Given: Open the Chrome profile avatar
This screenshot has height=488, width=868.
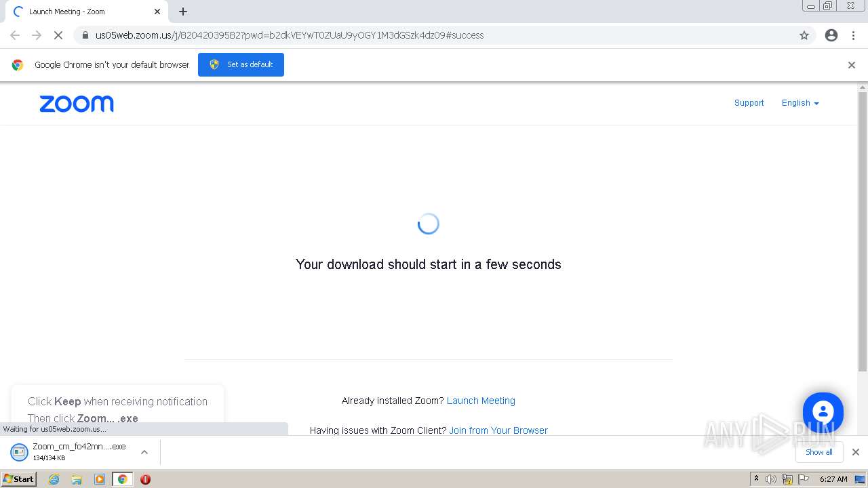Looking at the screenshot, I should point(831,35).
